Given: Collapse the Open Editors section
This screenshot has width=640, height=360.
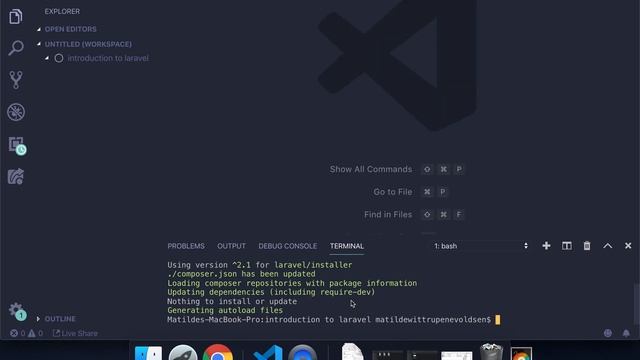Looking at the screenshot, I should click(39, 29).
